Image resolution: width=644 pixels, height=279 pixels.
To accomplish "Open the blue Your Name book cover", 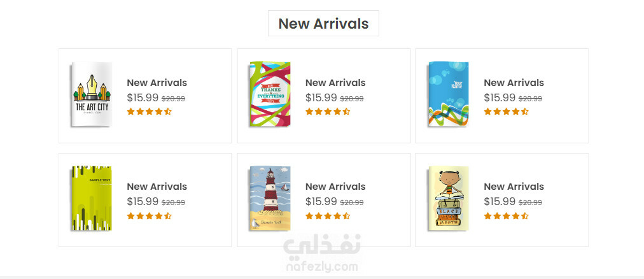I will [x=449, y=94].
